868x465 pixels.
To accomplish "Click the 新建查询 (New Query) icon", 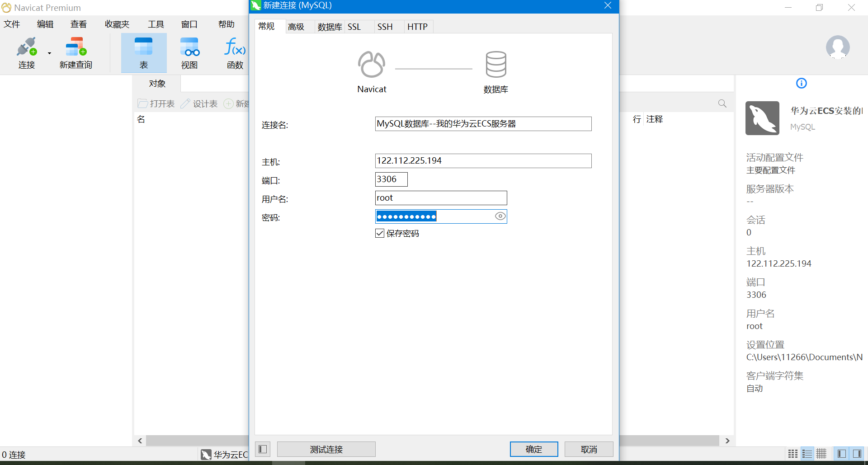I will click(76, 53).
